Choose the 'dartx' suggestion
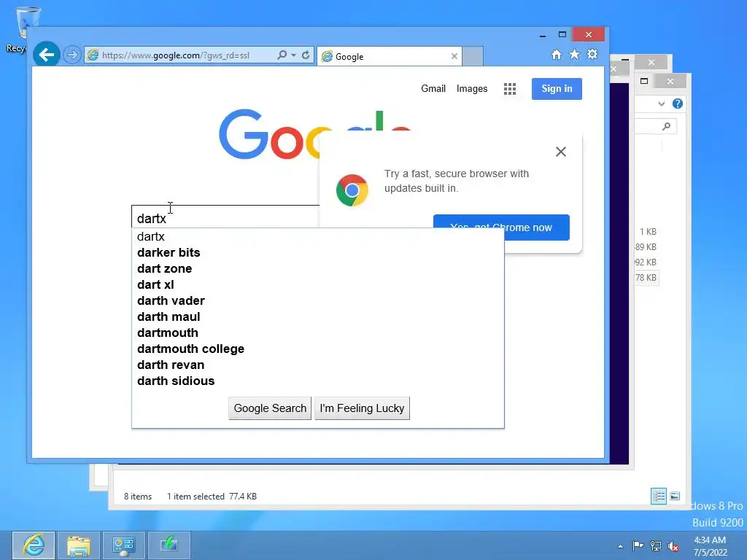Image resolution: width=747 pixels, height=560 pixels. tap(318, 237)
